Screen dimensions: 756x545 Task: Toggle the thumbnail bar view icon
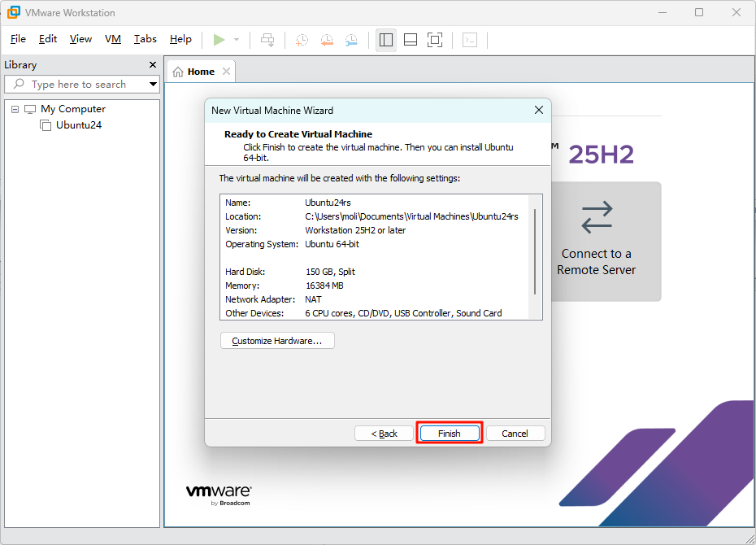click(x=411, y=40)
